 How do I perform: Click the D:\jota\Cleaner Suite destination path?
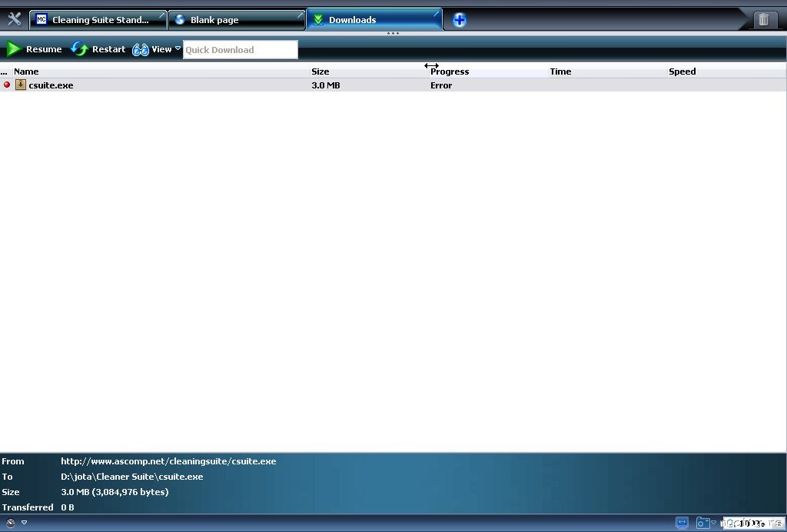(131, 477)
